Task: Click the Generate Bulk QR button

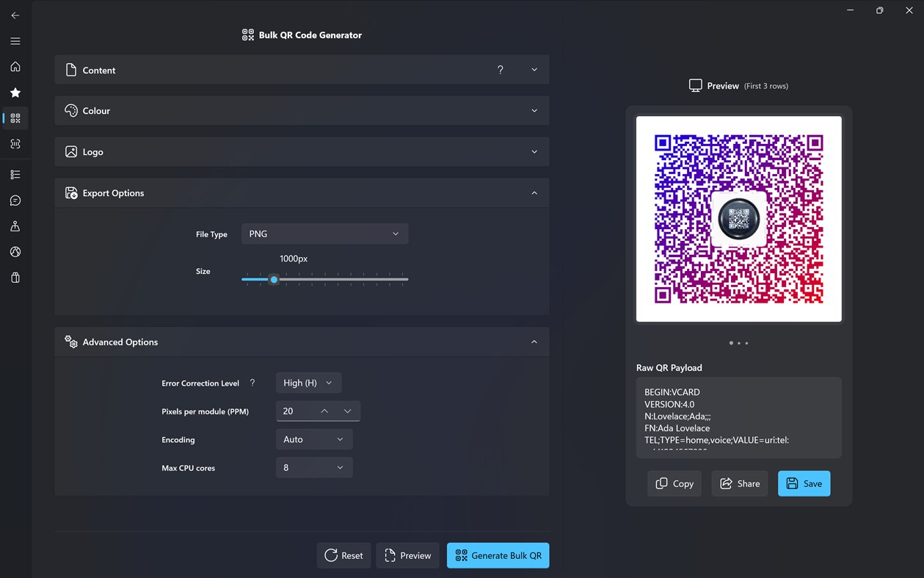Action: 498,555
